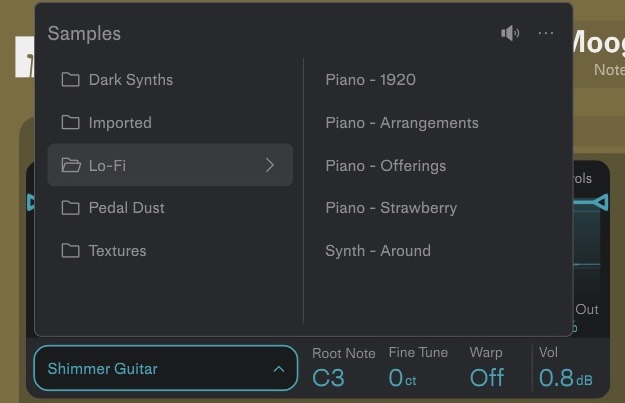Click the open Lo-Fi folder icon
Image resolution: width=625 pixels, height=403 pixels.
click(70, 165)
